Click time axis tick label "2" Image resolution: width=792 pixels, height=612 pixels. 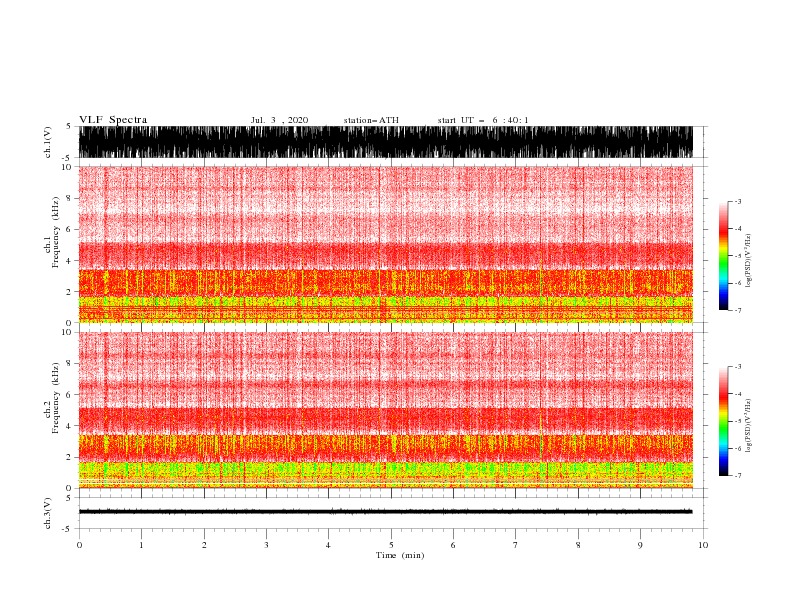click(204, 545)
